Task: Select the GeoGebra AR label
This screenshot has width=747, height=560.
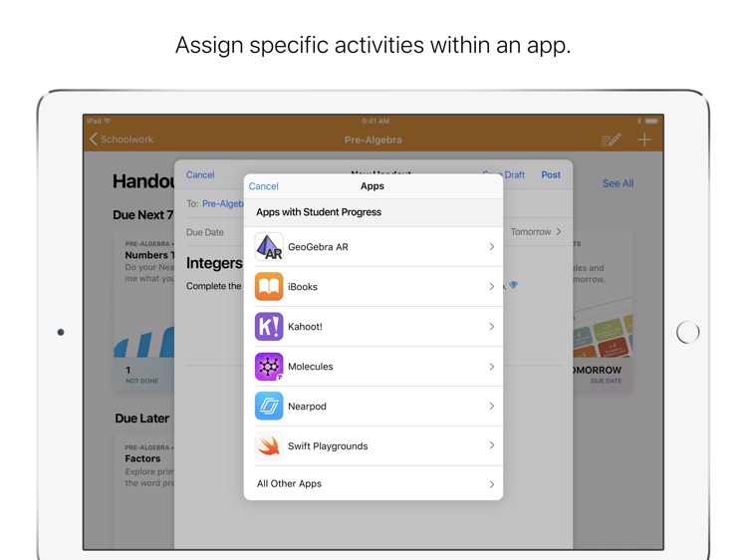Action: (x=319, y=247)
